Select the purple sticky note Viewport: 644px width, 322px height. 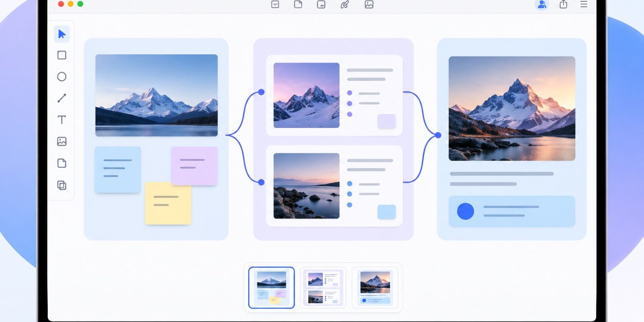194,165
